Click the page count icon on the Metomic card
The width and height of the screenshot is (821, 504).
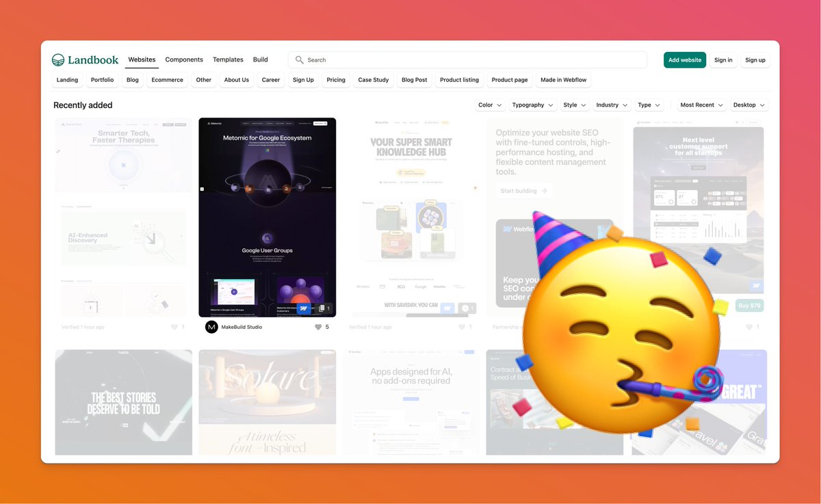click(322, 308)
